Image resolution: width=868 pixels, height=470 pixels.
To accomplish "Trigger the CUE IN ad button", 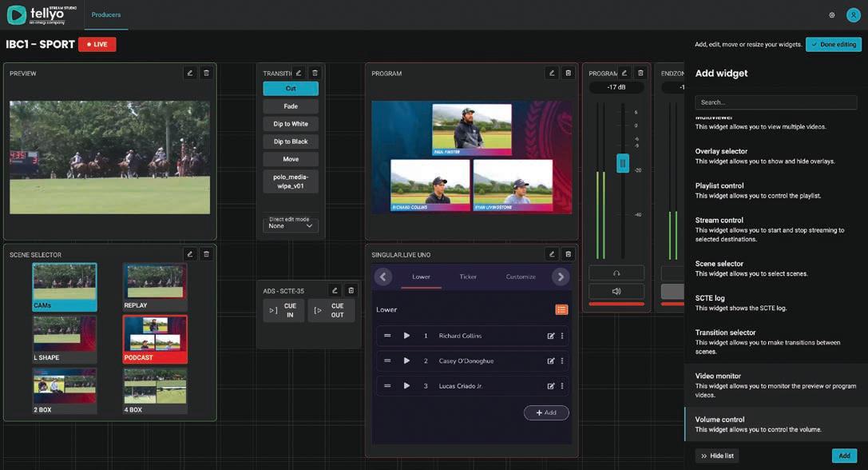I will tap(283, 310).
